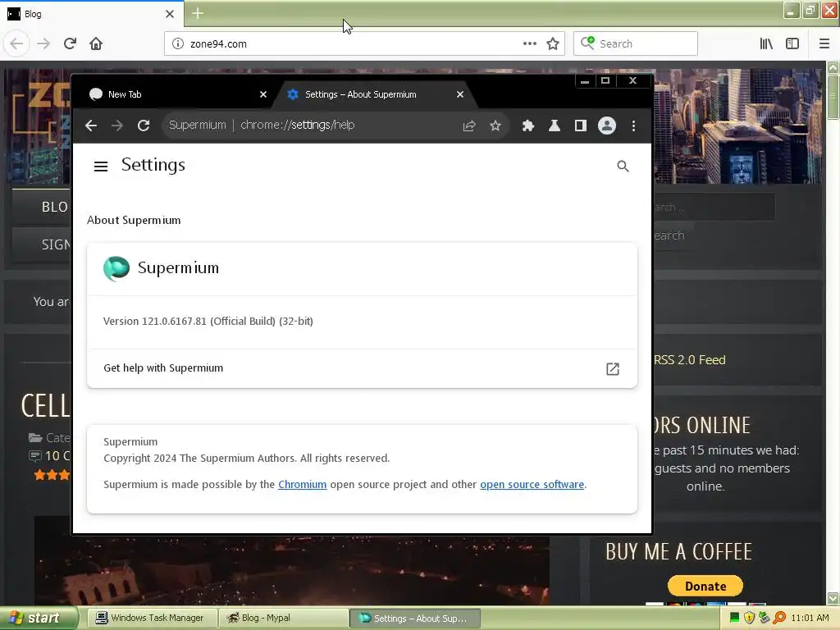Screen dimensions: 840x630
Task: Click the orange magnifier tray icon
Action: tap(779, 619)
